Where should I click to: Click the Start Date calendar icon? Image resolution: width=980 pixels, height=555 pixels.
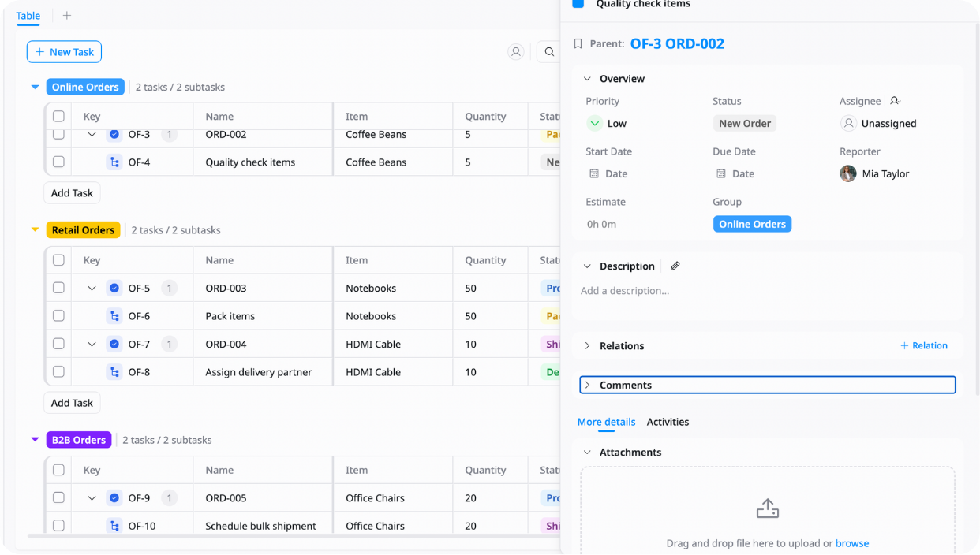pos(594,173)
